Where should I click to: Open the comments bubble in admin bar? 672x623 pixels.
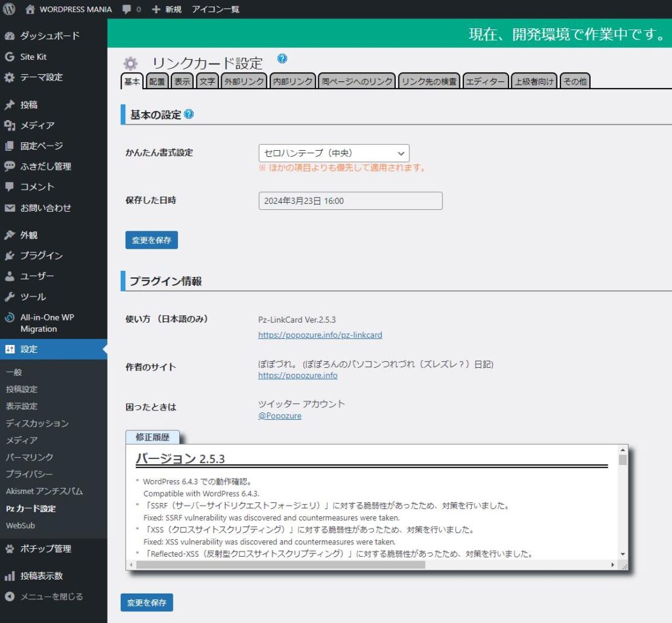click(131, 9)
